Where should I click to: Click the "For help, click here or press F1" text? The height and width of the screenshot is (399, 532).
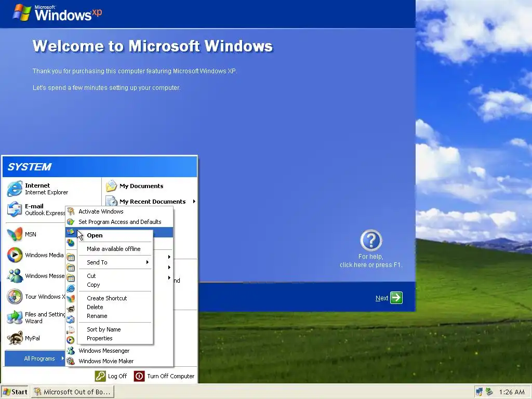point(371,261)
